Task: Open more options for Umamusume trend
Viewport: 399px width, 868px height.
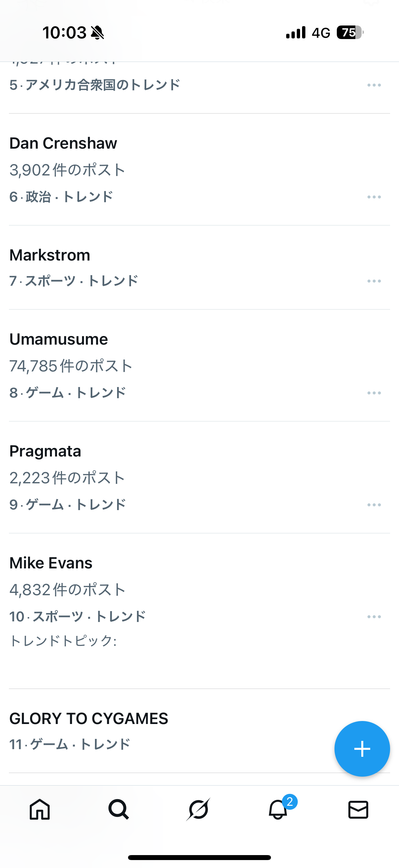Action: (x=374, y=393)
